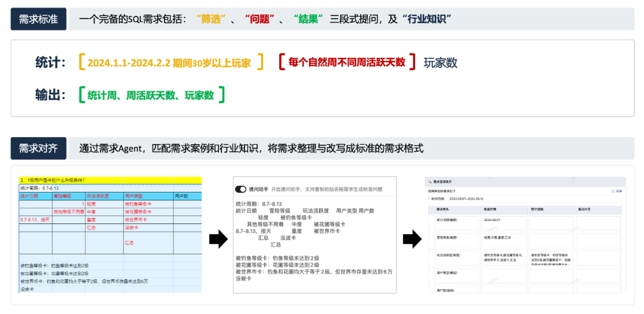The width and height of the screenshot is (644, 314).
Task: Click the "行业知识" keyword
Action: (427, 19)
